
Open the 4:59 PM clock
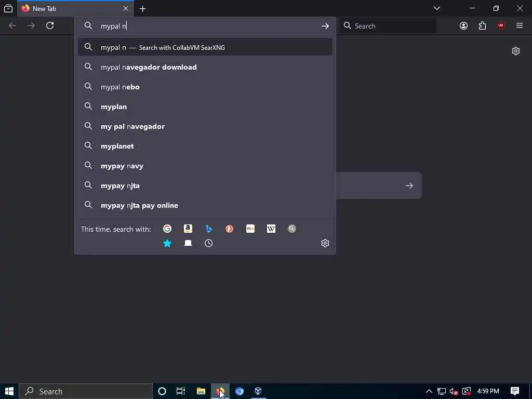pos(488,391)
